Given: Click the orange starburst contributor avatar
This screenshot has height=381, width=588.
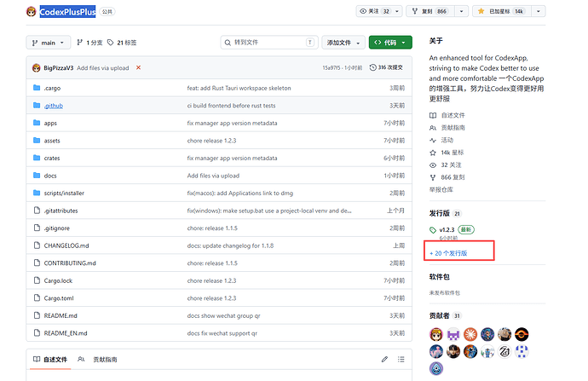Looking at the screenshot, I should pyautogui.click(x=470, y=334).
